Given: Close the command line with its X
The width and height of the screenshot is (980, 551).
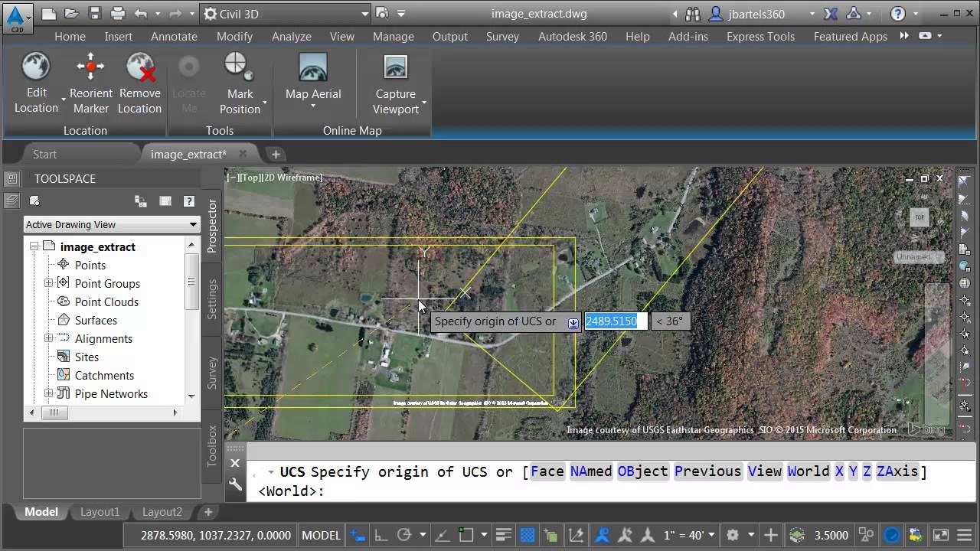Looking at the screenshot, I should pos(235,463).
